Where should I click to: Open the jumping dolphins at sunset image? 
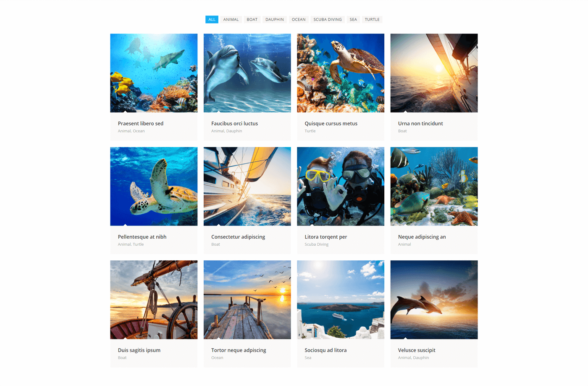[x=434, y=299]
